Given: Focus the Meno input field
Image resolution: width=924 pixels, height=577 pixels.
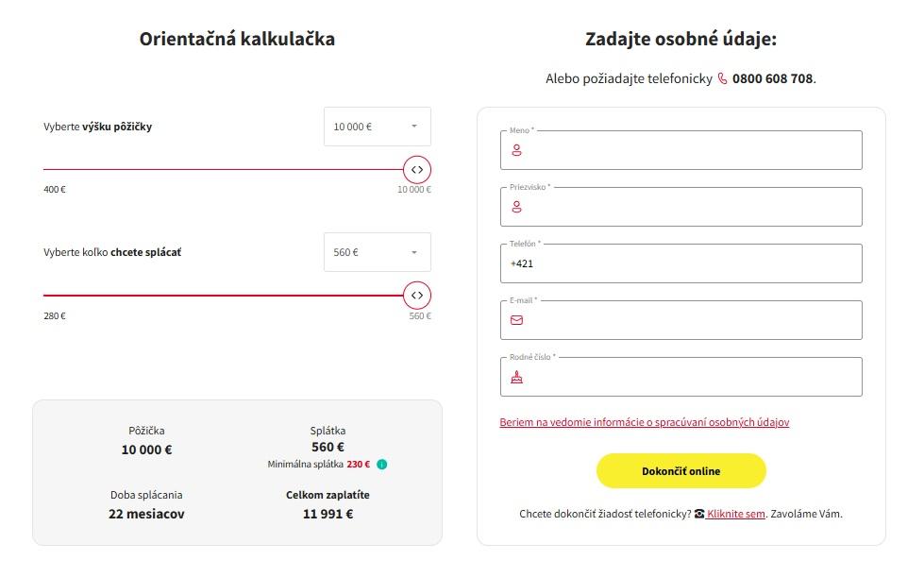Looking at the screenshot, I should coord(689,151).
